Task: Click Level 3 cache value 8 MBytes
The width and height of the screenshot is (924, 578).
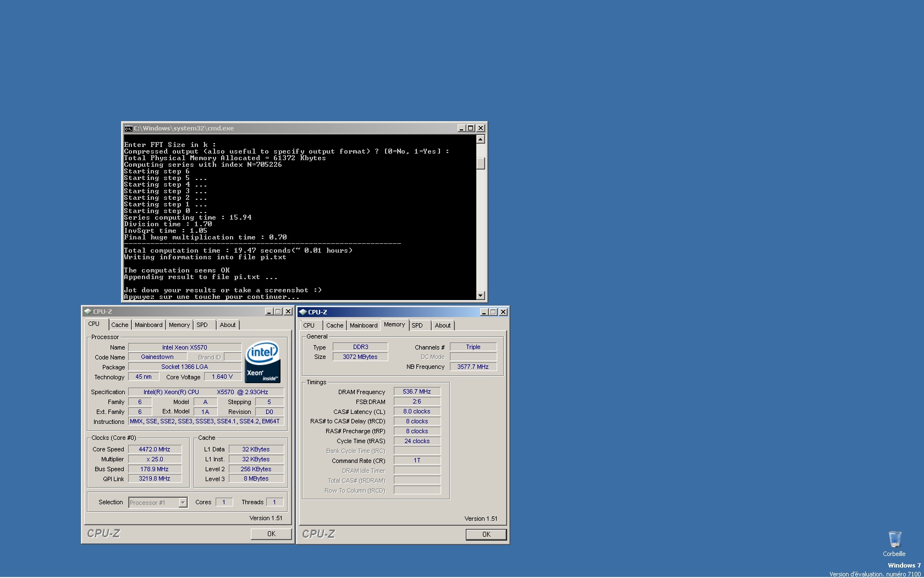Action: point(256,479)
